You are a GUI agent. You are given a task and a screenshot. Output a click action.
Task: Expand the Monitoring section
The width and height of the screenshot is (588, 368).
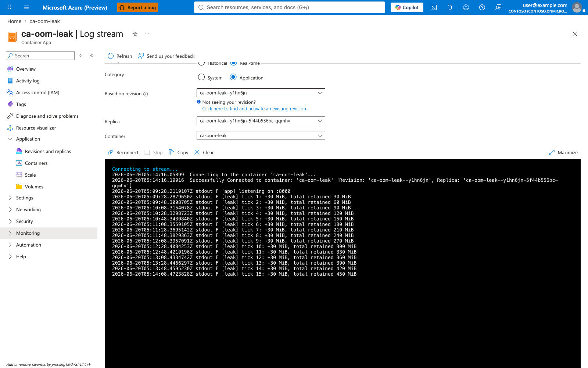[x=10, y=233]
